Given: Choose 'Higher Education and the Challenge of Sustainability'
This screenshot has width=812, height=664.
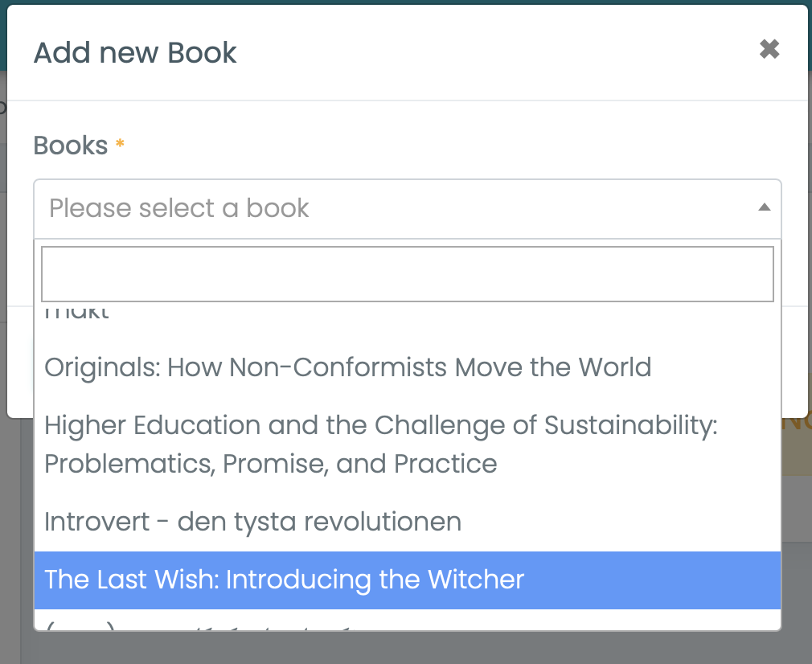Looking at the screenshot, I should click(380, 425).
